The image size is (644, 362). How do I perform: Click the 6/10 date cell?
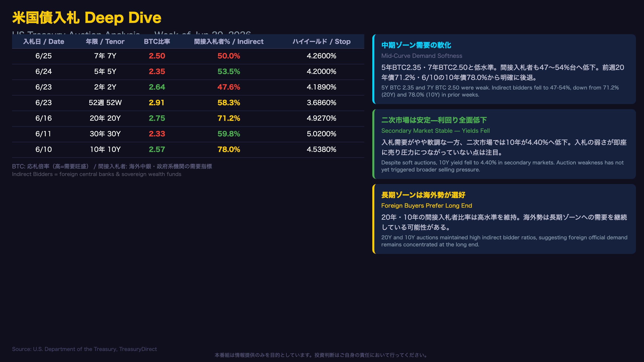(44, 149)
